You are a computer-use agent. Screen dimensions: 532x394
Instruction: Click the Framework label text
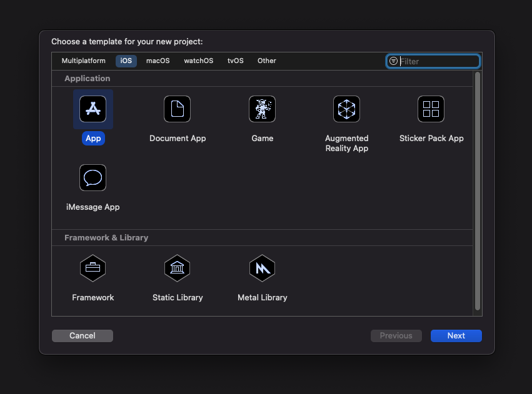[x=93, y=297]
